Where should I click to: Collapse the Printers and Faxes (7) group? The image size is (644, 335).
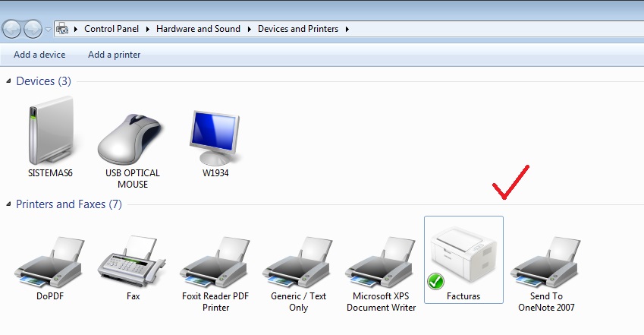tap(8, 204)
